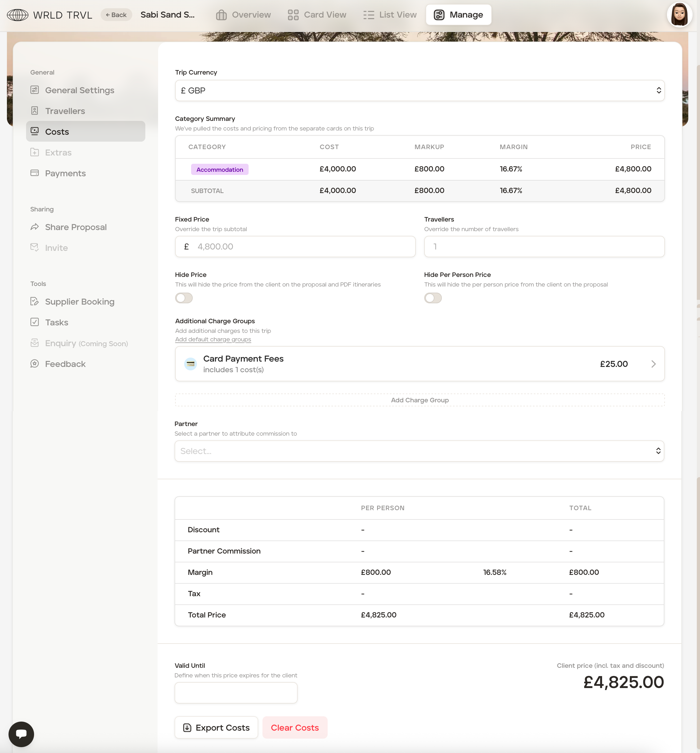
Task: Switch to the List View tab
Action: pos(390,15)
